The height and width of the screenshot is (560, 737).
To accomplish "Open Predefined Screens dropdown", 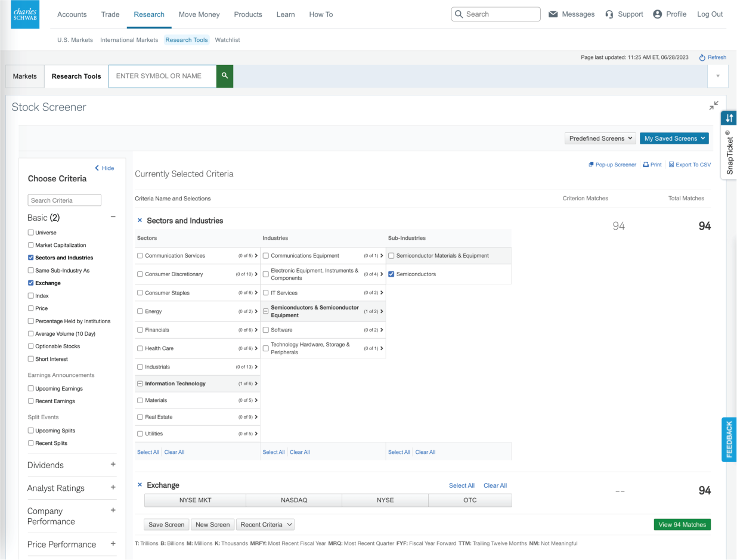I will [x=600, y=138].
